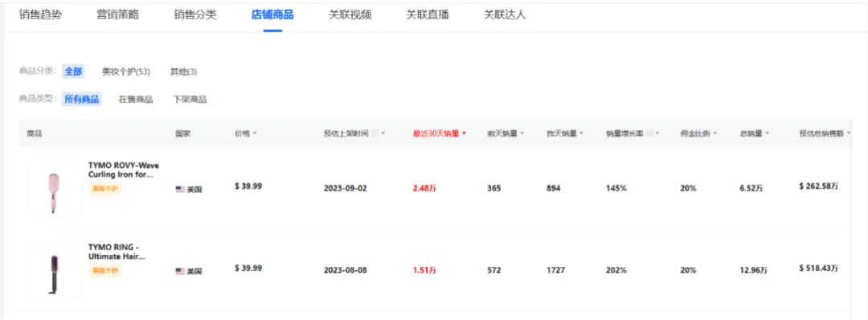
Task: Go to the 关联视频 tab
Action: [x=350, y=15]
